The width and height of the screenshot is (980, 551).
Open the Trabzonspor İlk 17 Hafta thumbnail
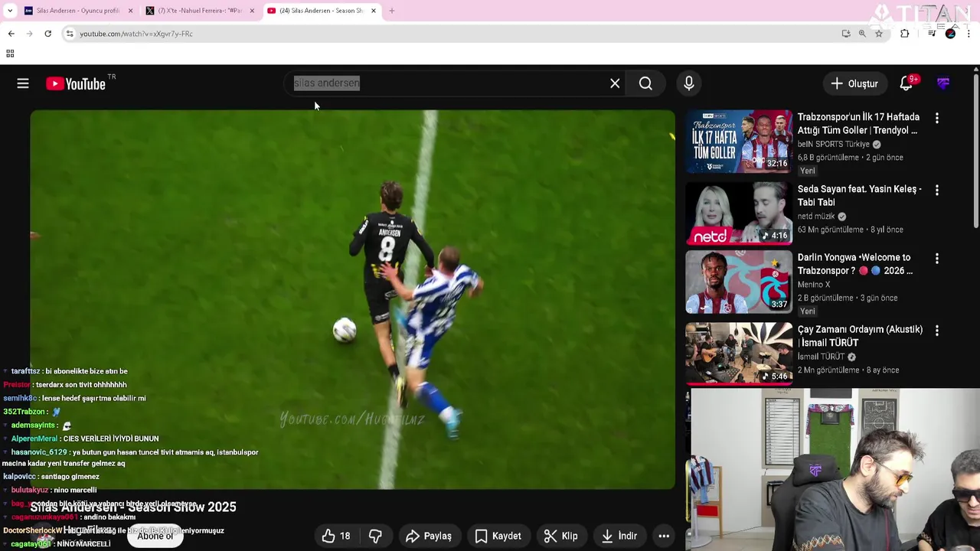click(739, 142)
